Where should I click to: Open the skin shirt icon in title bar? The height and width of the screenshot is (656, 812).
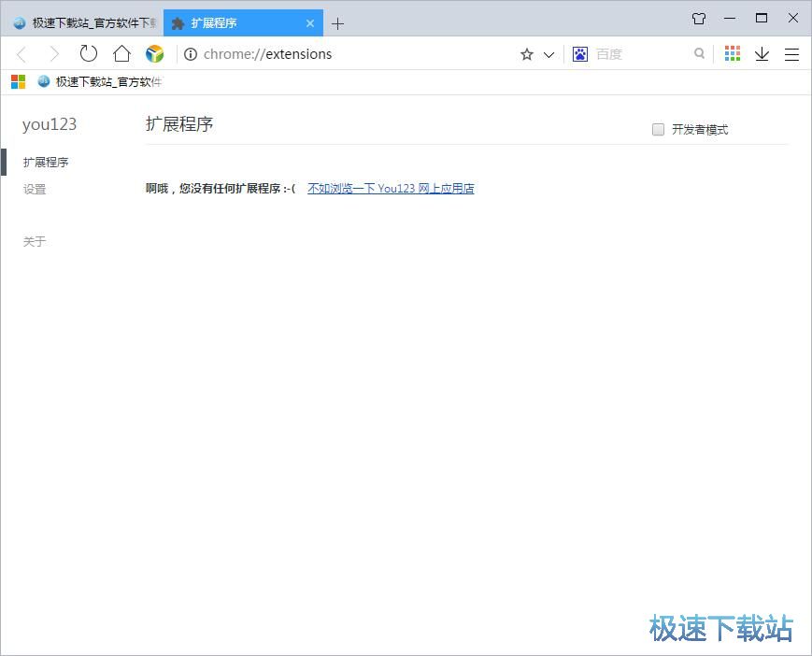699,19
